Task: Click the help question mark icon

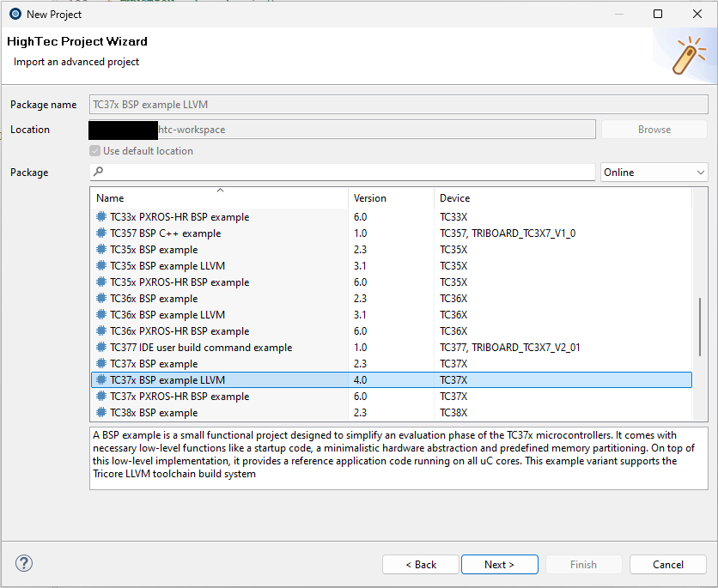Action: coord(24,564)
